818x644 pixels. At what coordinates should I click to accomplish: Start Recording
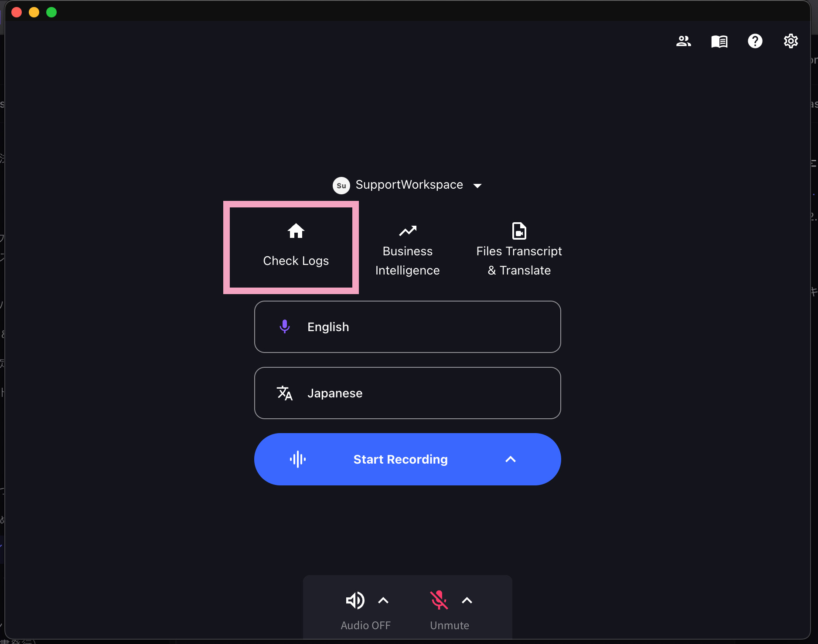pos(400,459)
